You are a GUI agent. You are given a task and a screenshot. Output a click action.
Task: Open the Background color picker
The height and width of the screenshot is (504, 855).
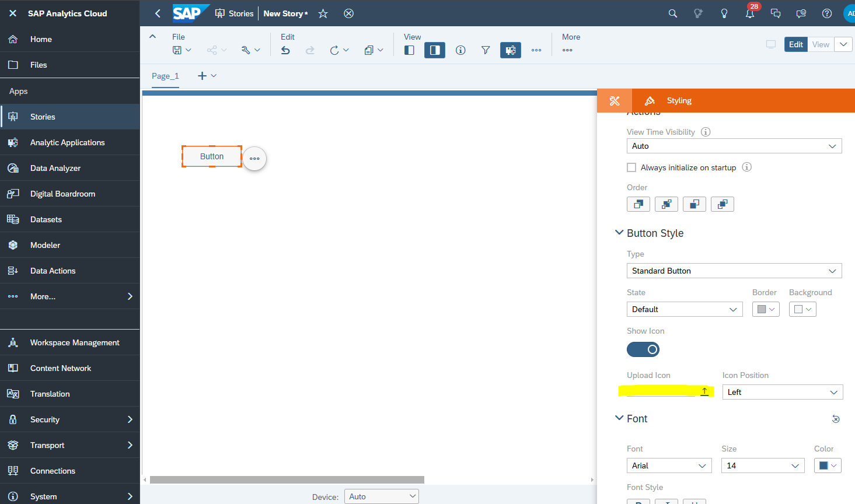point(802,309)
